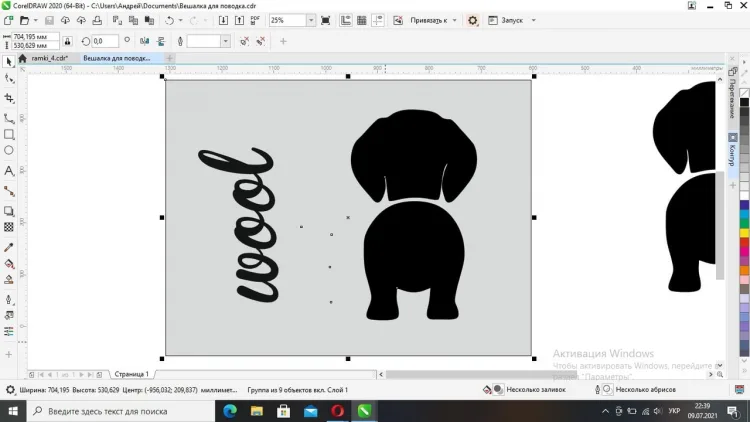Click the Ungroup objects icon
Screen dimensions: 750x422
[244, 42]
